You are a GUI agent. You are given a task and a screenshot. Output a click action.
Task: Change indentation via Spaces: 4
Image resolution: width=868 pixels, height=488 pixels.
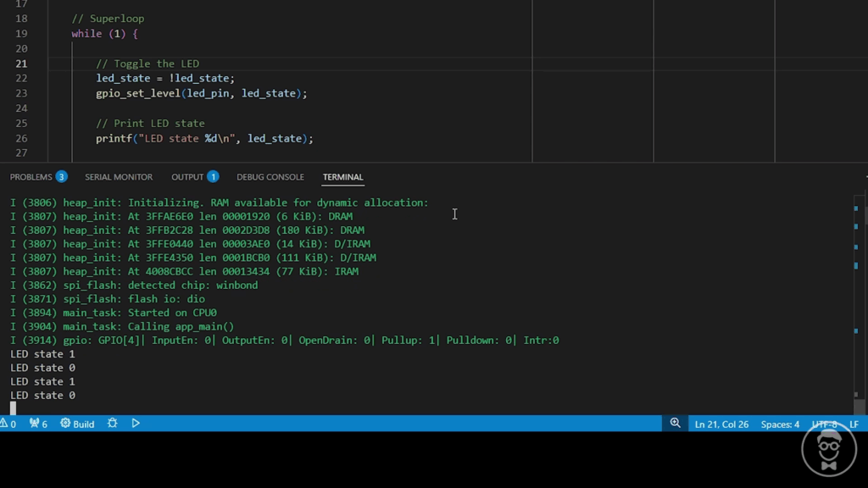pos(780,424)
